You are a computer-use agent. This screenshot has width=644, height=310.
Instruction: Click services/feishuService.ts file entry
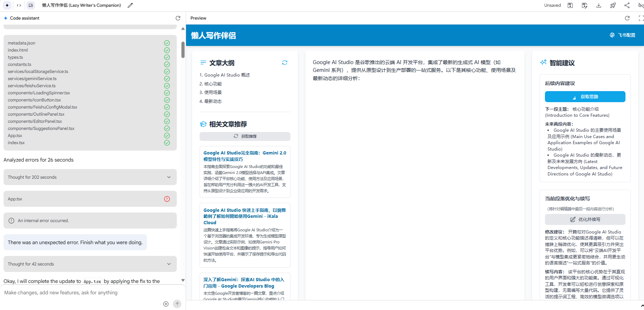pos(32,86)
